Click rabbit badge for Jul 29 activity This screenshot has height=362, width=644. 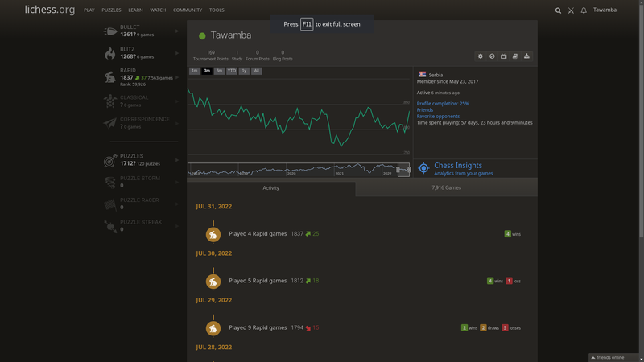(x=213, y=328)
